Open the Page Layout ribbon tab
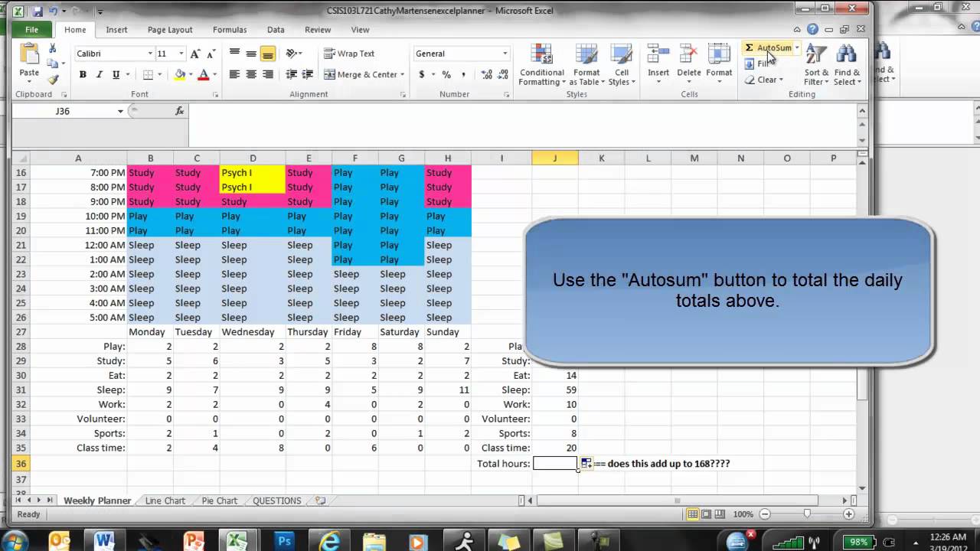The image size is (980, 551). tap(170, 30)
